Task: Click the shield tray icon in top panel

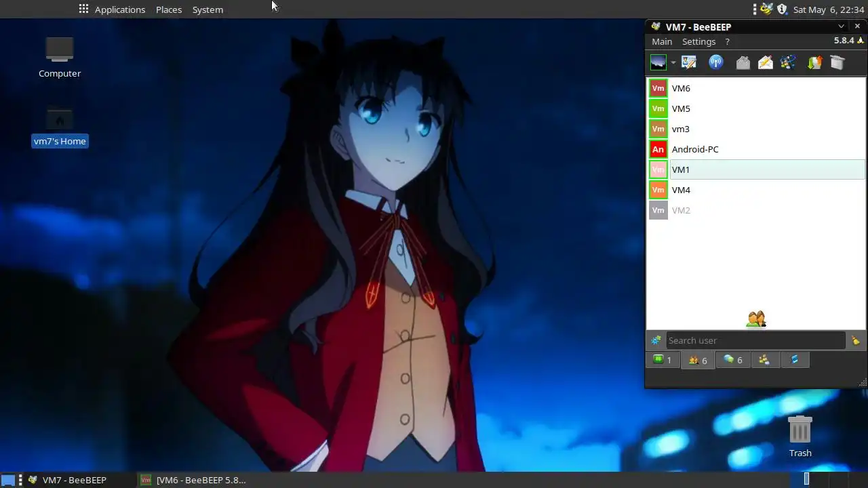Action: click(782, 9)
